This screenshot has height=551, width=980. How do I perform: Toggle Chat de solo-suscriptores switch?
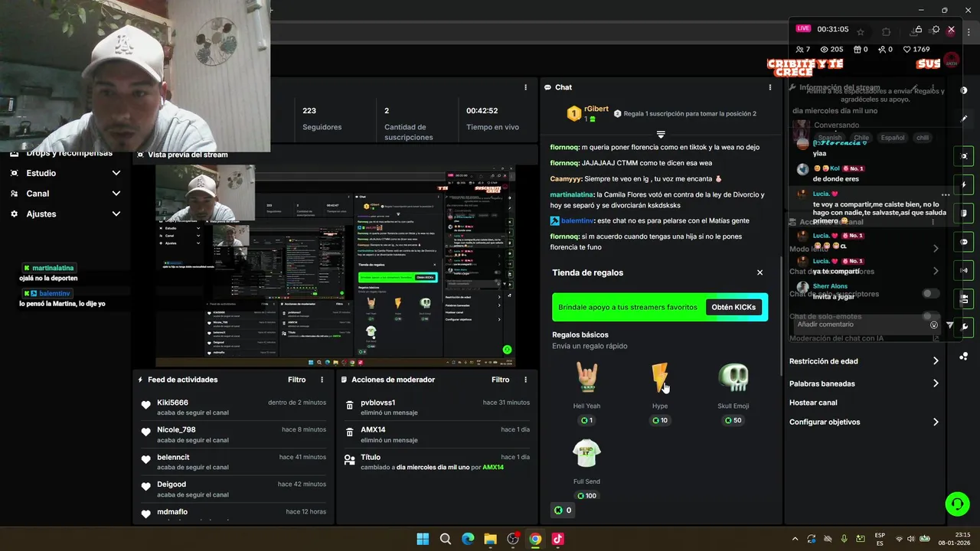click(x=930, y=293)
